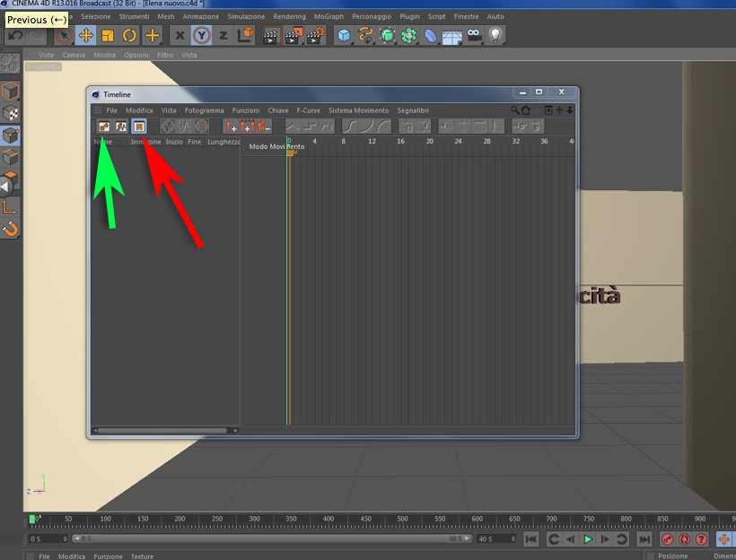
Task: Switch Timeline to Motion mode icon
Action: pyautogui.click(x=139, y=127)
